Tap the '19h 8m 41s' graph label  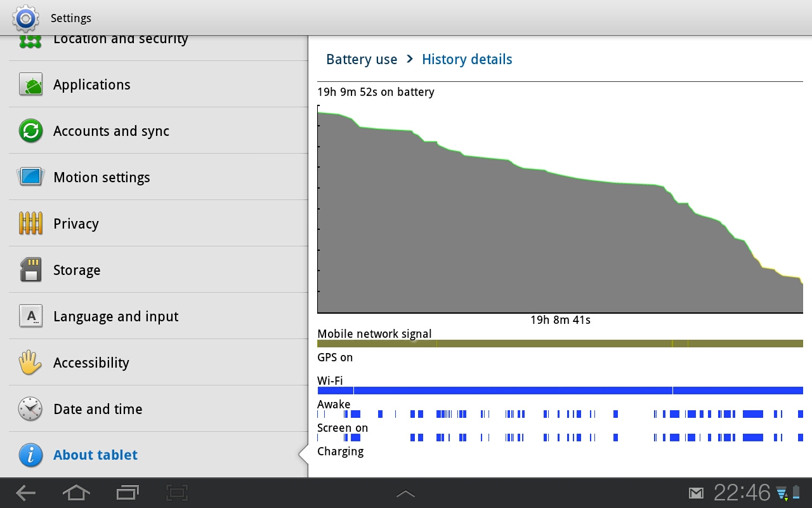point(560,320)
